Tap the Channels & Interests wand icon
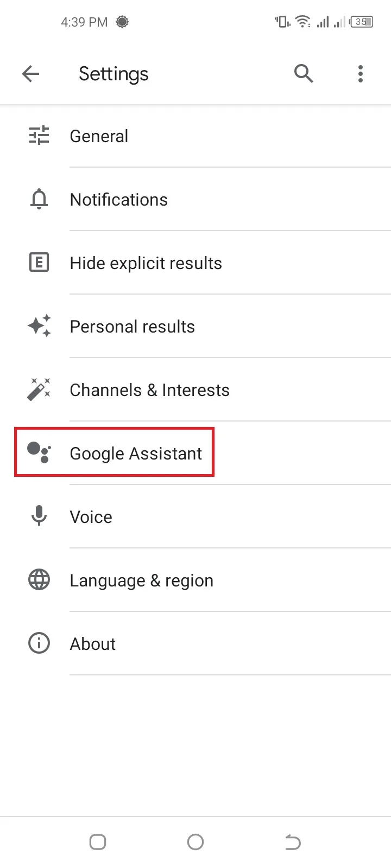 tap(39, 390)
